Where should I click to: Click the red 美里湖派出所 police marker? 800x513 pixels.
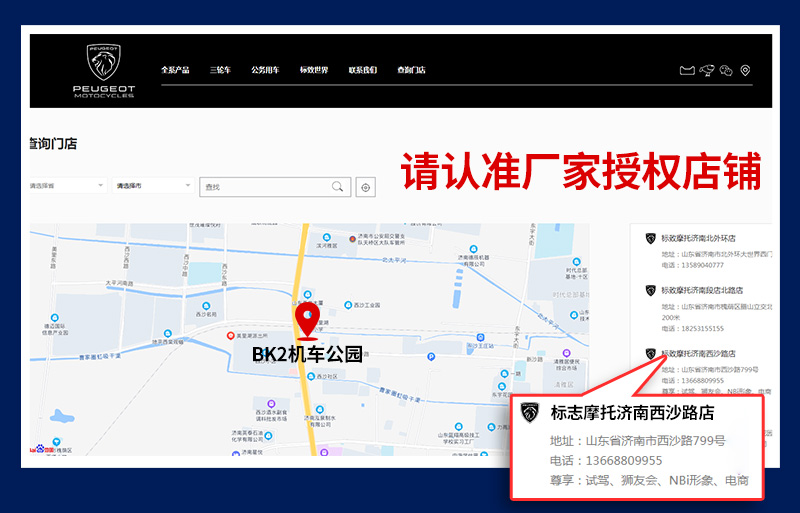pyautogui.click(x=231, y=335)
